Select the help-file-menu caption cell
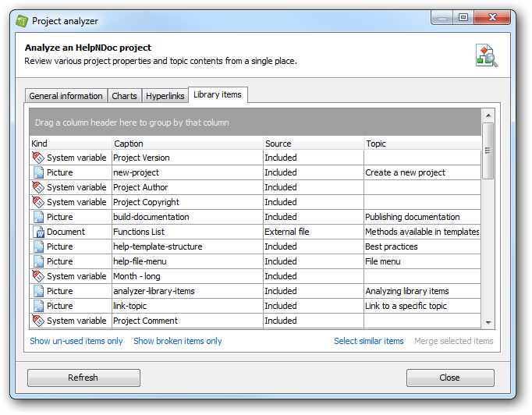Viewport: 532px width, 415px height. click(187, 261)
